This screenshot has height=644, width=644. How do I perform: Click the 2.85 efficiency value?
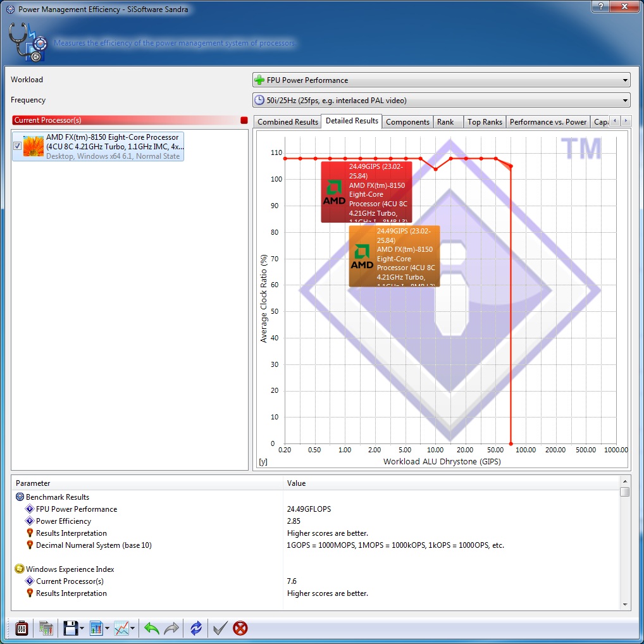tap(294, 521)
